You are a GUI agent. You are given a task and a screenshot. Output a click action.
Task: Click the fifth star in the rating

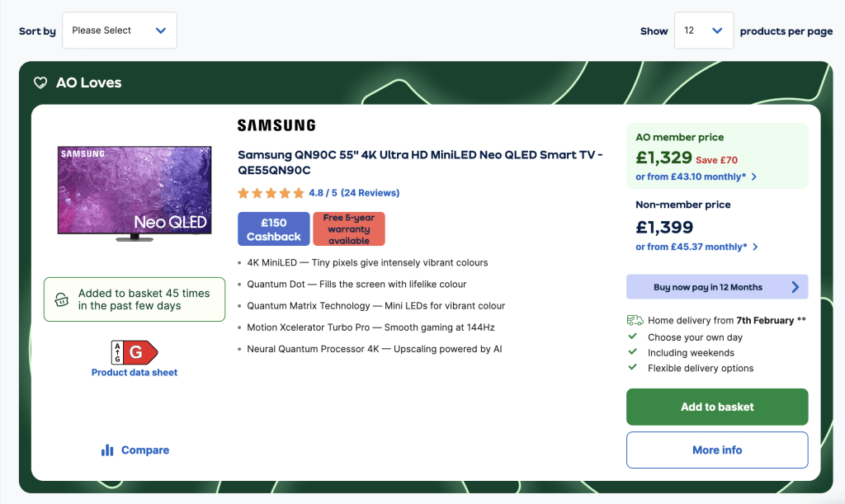click(x=299, y=192)
